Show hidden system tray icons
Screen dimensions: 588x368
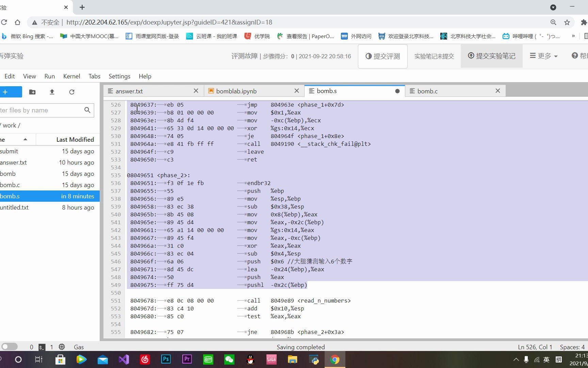516,359
